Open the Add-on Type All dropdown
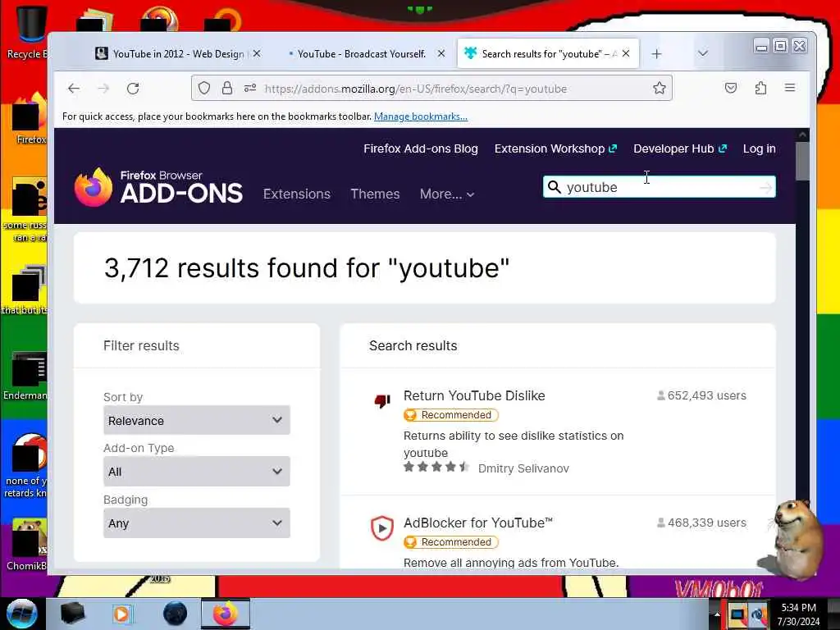The image size is (840, 630). click(x=197, y=472)
